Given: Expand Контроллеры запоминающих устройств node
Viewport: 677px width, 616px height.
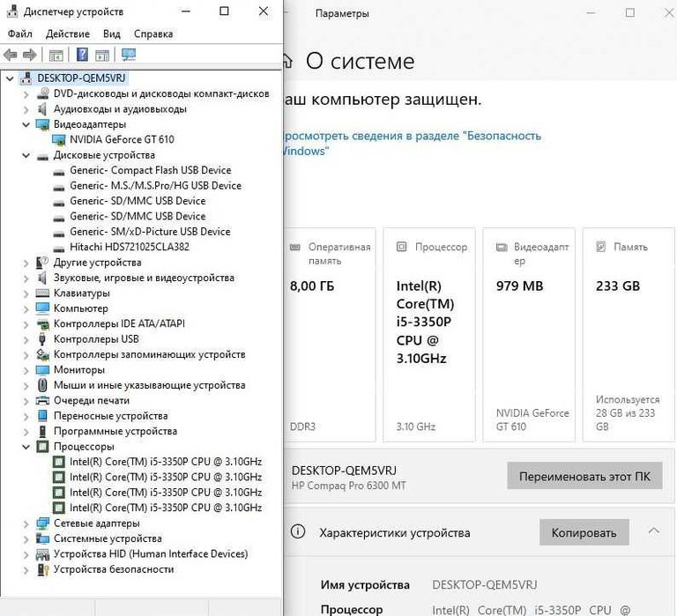Looking at the screenshot, I should click(26, 354).
